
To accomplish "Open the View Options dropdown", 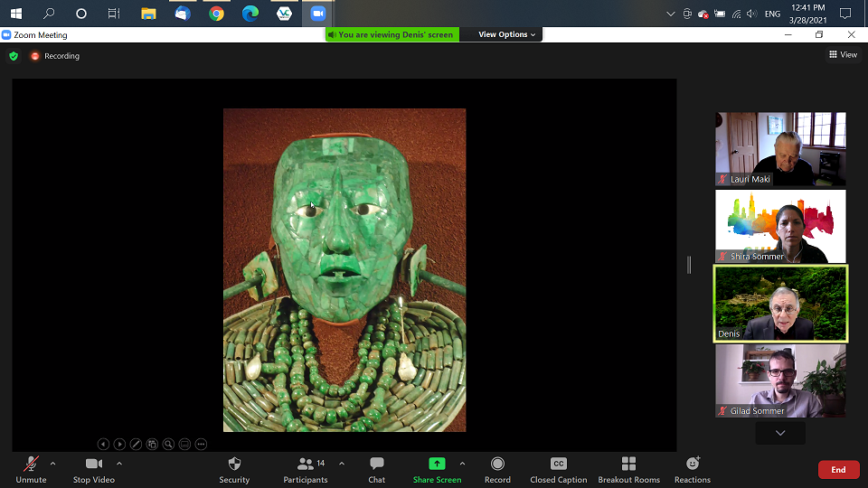I will click(x=506, y=34).
